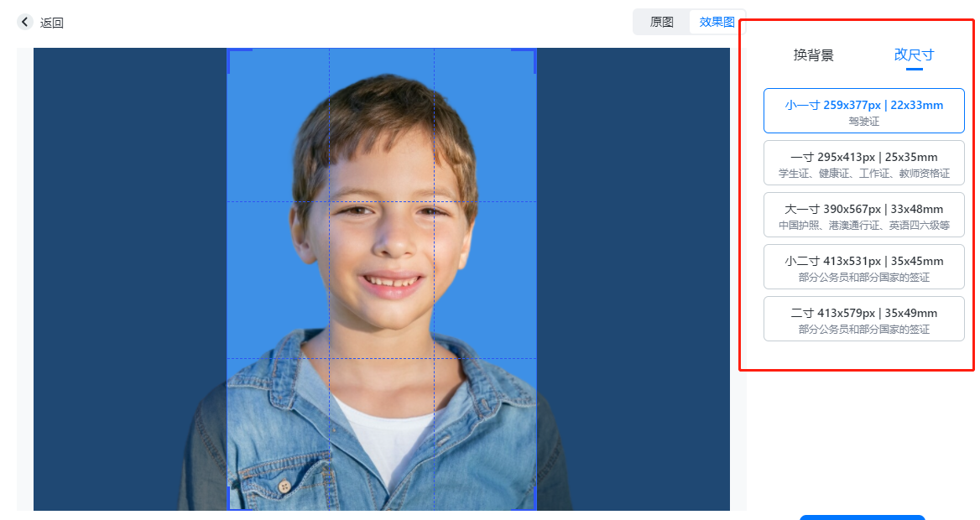
Task: Click the center cell of crop grid
Action: [382, 280]
